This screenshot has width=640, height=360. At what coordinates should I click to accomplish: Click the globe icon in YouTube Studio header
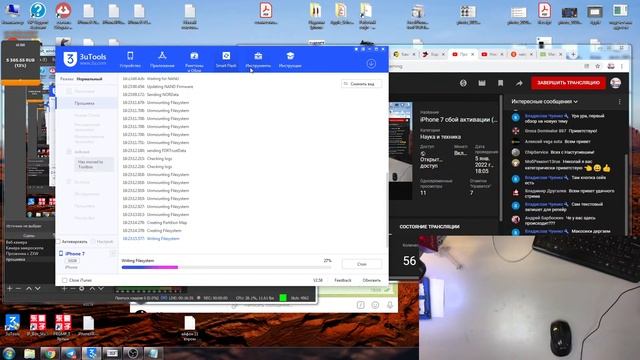(463, 83)
